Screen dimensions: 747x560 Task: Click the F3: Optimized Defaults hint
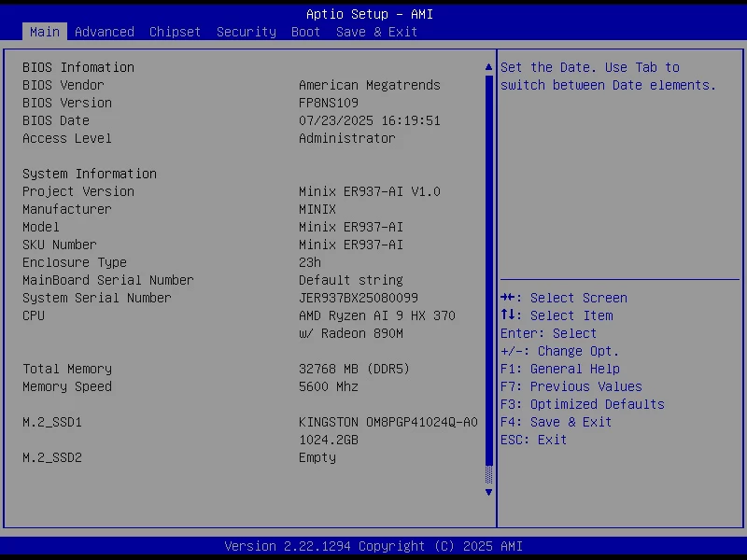[x=583, y=404]
